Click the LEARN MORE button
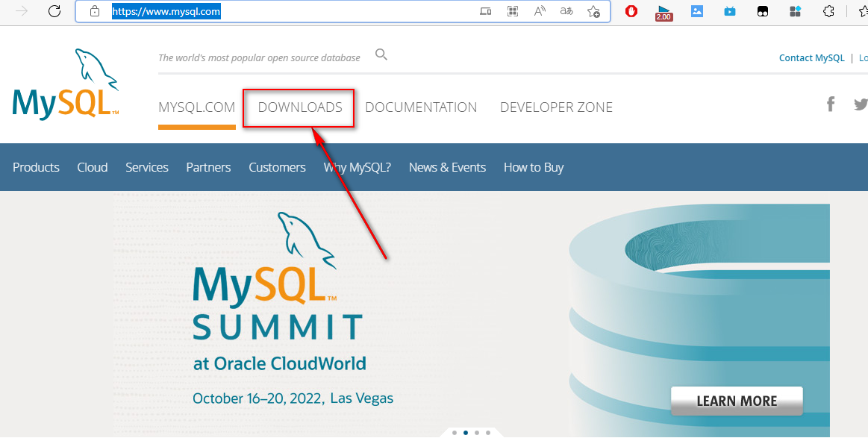The height and width of the screenshot is (438, 868). pos(737,401)
